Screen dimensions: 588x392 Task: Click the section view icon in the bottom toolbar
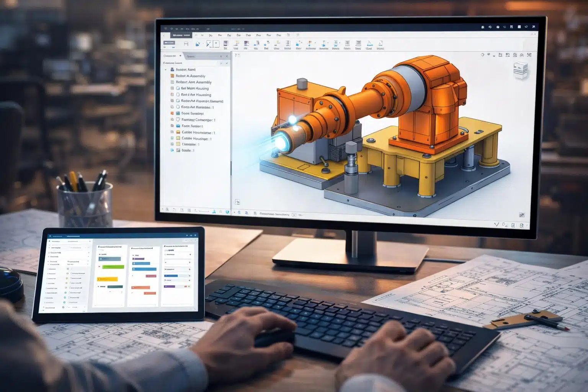click(x=188, y=211)
